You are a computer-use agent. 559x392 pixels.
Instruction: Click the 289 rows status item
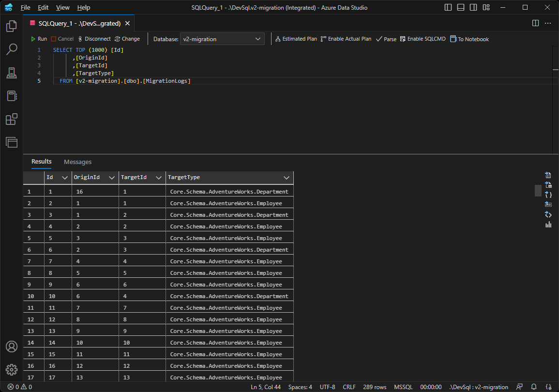click(x=375, y=387)
